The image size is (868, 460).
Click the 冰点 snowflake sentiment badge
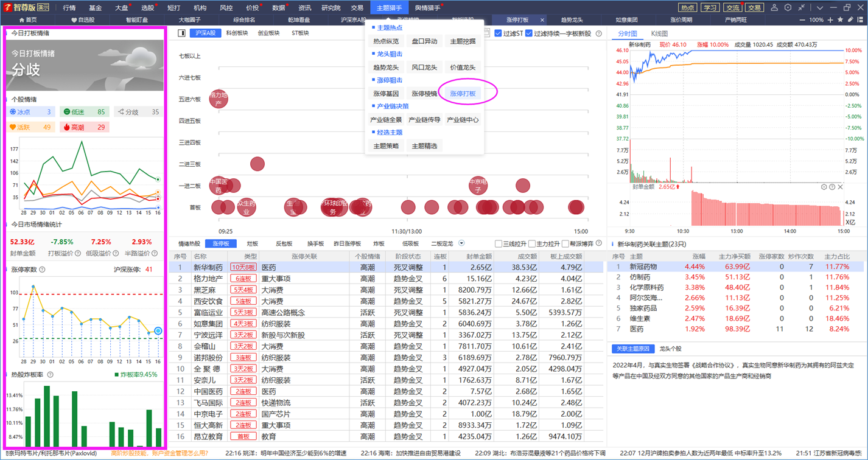(30, 112)
